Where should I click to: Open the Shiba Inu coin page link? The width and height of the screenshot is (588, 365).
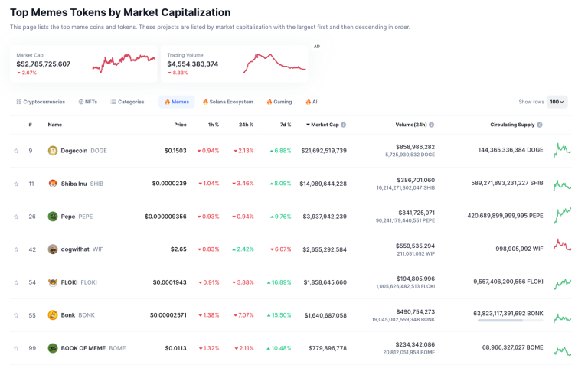point(73,184)
